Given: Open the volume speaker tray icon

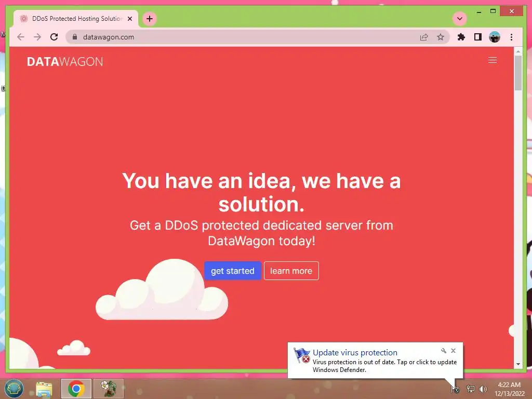Looking at the screenshot, I should (483, 389).
